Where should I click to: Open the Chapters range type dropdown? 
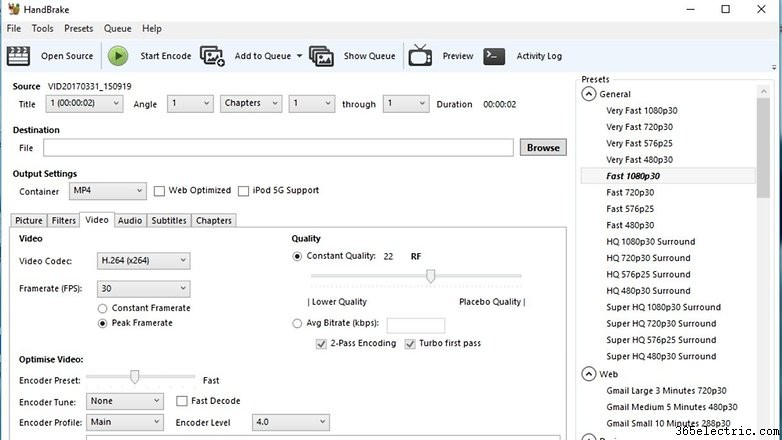point(251,103)
